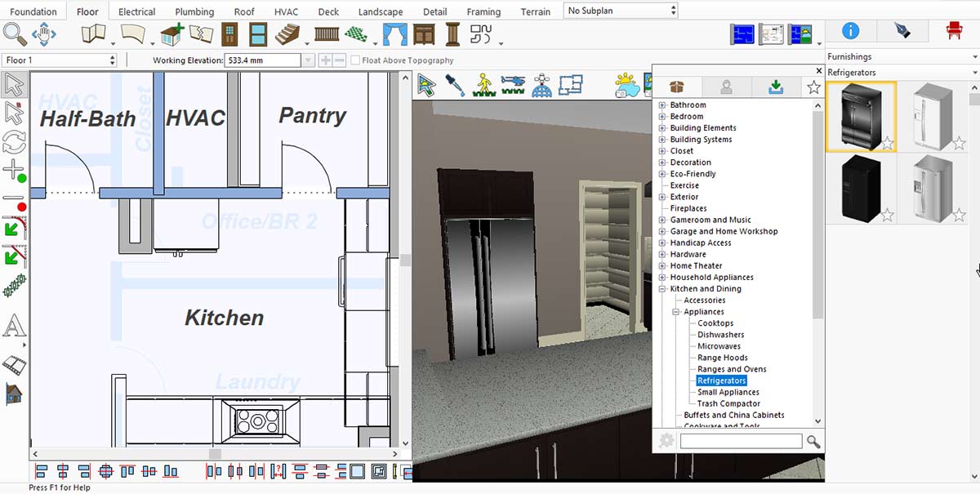This screenshot has width=980, height=494.
Task: Click the Stairs tool icon
Action: click(287, 35)
